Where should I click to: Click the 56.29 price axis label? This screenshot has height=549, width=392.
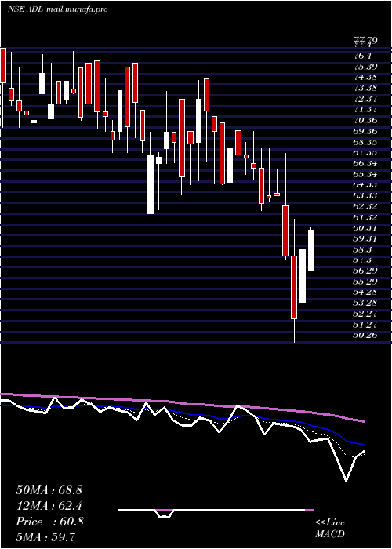coord(365,271)
